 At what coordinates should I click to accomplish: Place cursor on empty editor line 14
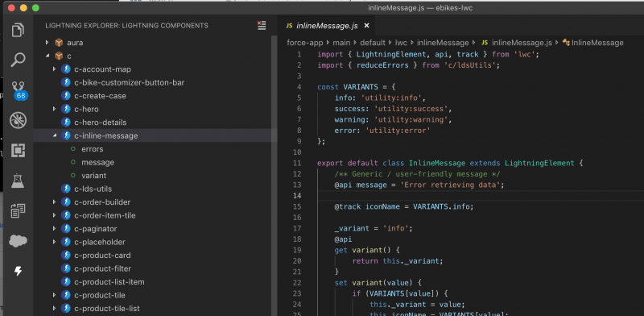481,195
